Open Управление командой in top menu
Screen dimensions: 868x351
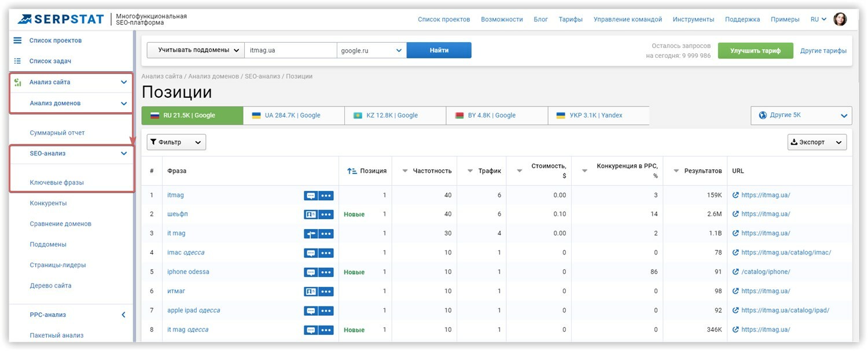627,20
